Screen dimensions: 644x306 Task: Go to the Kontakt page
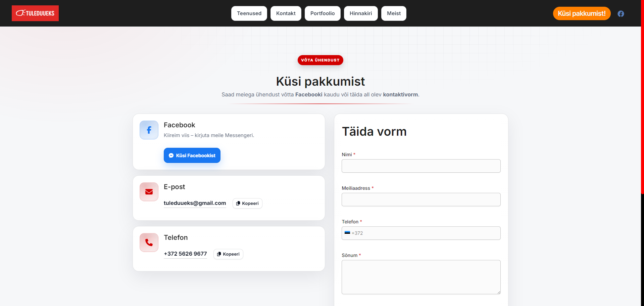coord(286,13)
